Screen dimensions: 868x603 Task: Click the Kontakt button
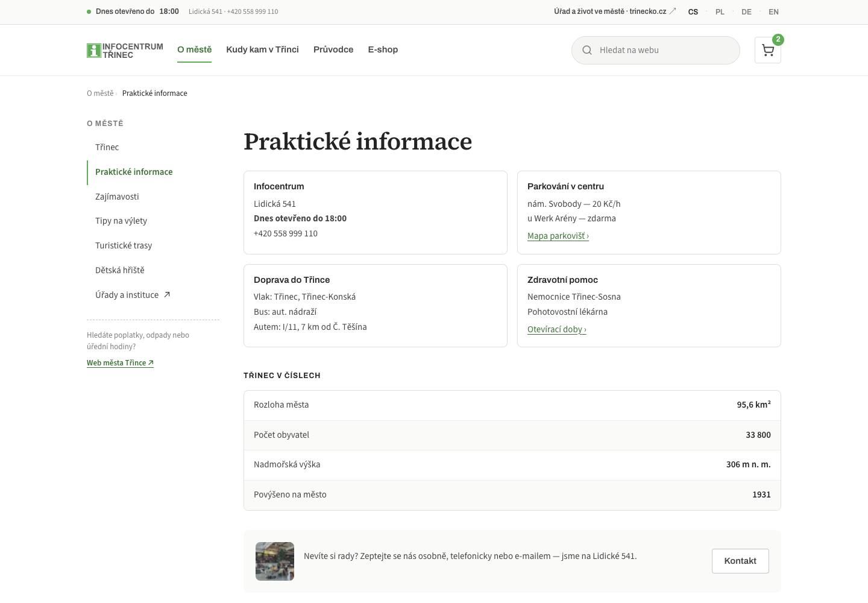[x=740, y=561]
